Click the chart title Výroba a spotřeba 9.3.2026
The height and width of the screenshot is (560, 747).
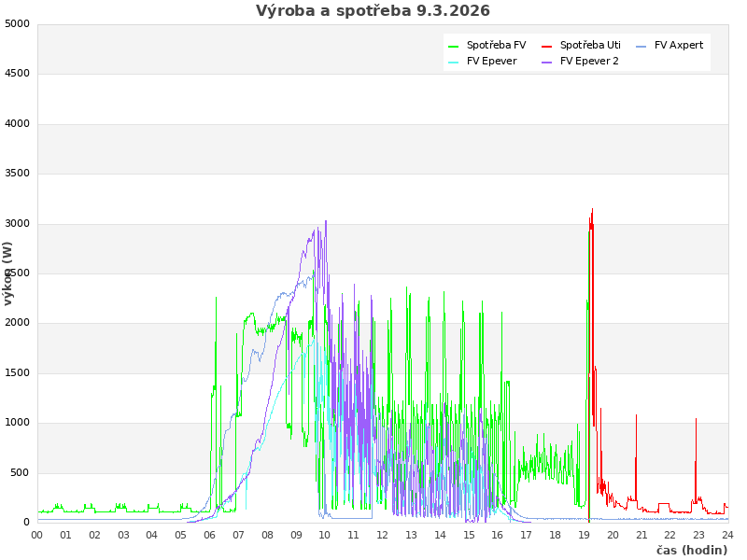point(373,11)
